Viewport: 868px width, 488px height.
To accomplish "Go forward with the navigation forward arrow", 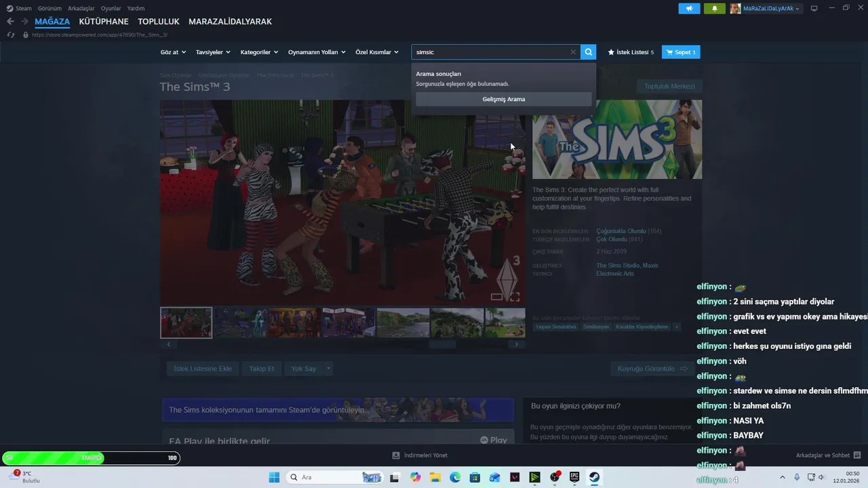I will tap(24, 22).
